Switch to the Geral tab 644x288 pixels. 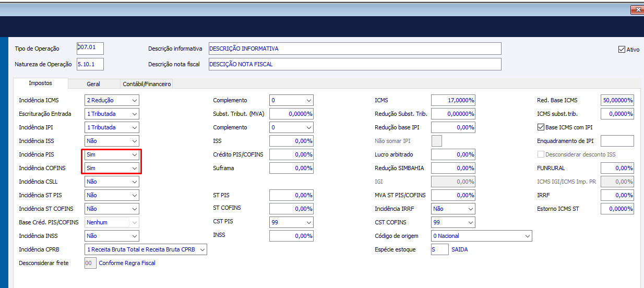click(x=93, y=83)
